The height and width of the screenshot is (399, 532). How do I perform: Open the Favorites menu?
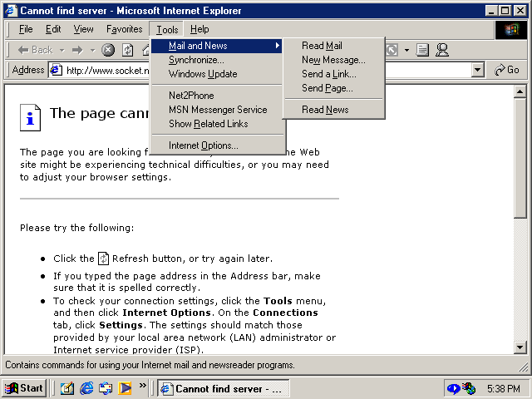[124, 29]
